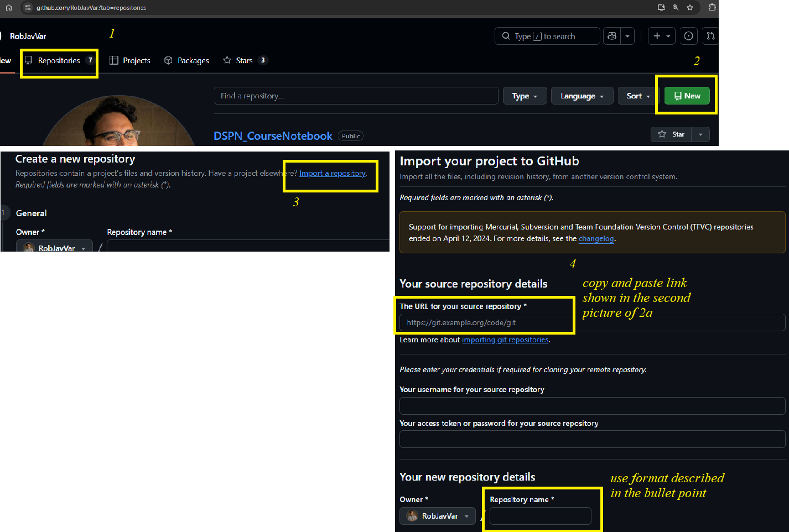
Task: Open Owner RobJavVar dropdown in Create repository
Action: [x=54, y=246]
